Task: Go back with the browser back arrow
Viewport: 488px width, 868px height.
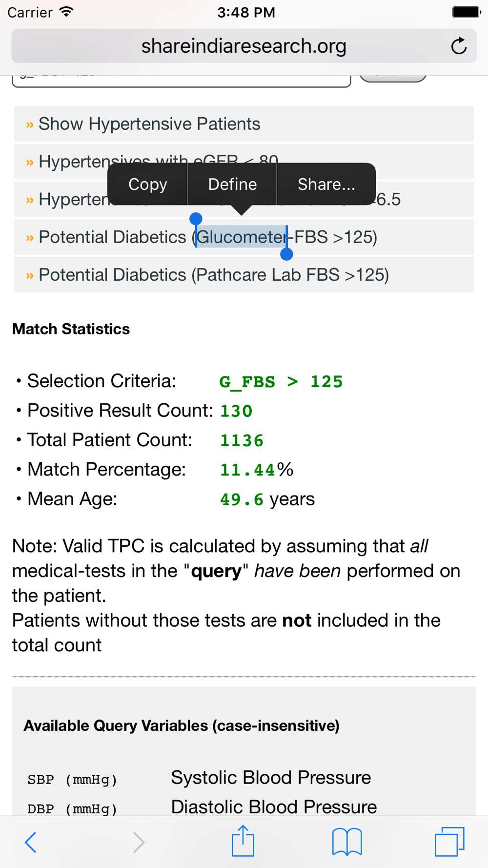Action: pyautogui.click(x=31, y=842)
